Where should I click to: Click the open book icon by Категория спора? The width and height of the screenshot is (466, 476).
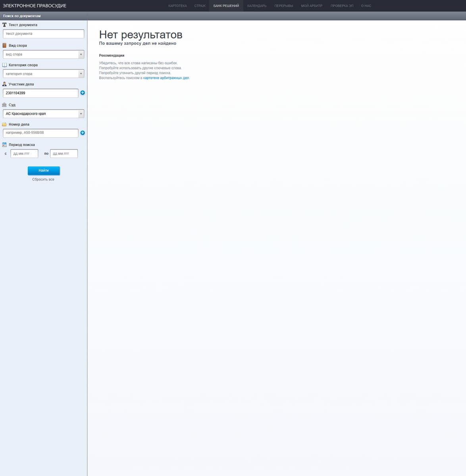(x=4, y=65)
